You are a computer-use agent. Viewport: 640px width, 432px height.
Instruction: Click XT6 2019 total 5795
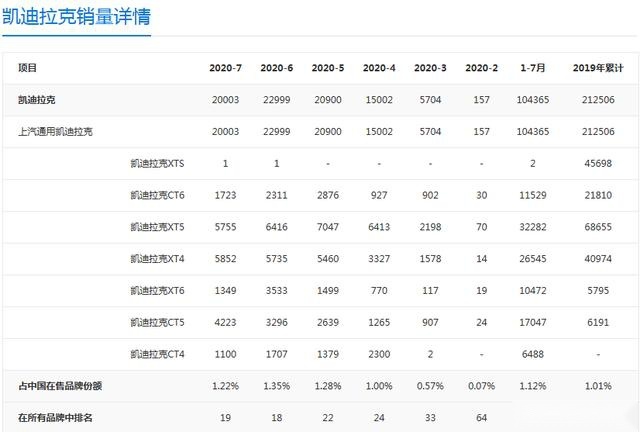point(598,290)
